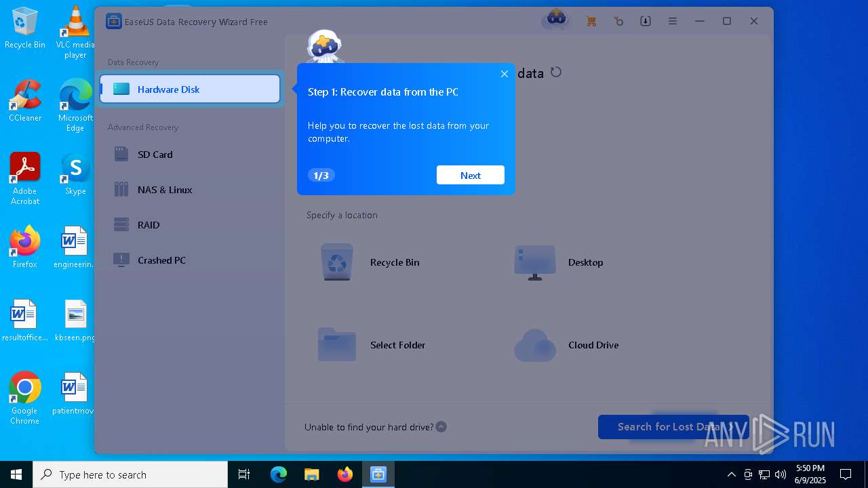Close the Step 1 tutorial popup

pos(504,74)
